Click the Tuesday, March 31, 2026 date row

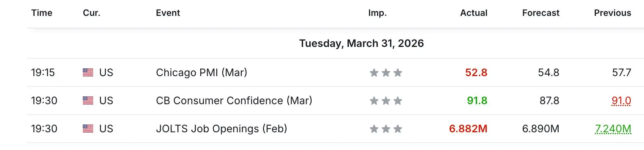point(361,43)
